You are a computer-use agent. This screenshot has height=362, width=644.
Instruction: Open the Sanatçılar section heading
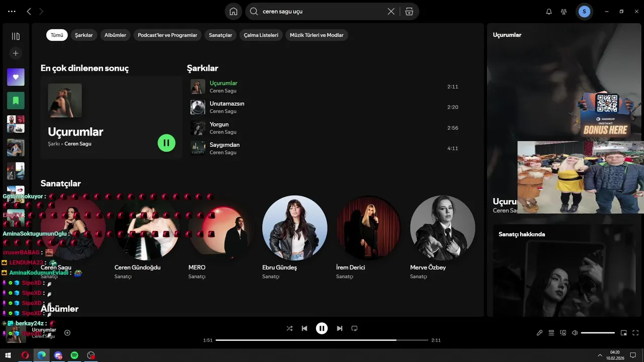[x=60, y=184]
